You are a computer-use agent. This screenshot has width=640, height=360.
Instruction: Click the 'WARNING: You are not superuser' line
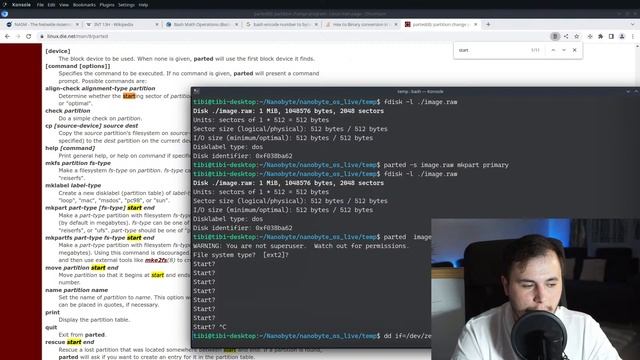301,246
